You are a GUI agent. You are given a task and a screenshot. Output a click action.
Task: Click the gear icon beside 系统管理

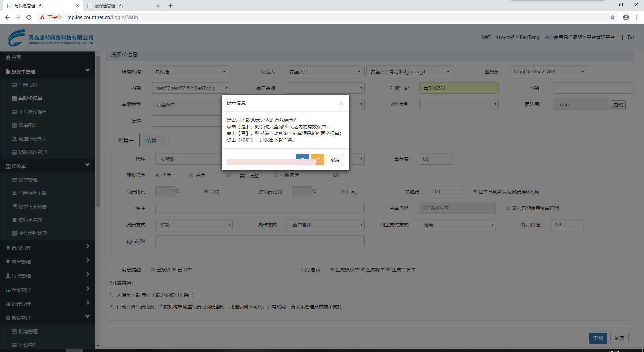point(8,318)
